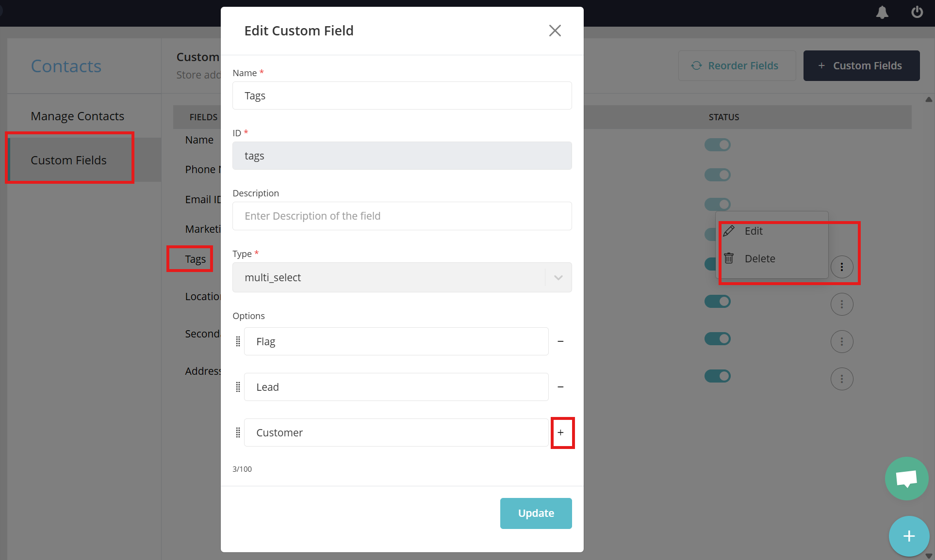Open three-dot menu for Tags row
The height and width of the screenshot is (560, 935).
pyautogui.click(x=841, y=267)
